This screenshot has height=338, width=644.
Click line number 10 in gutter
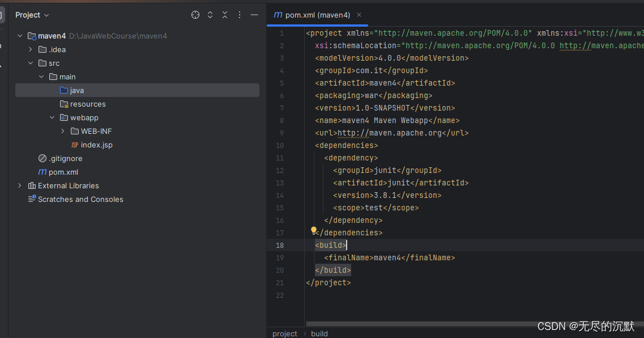tap(280, 146)
